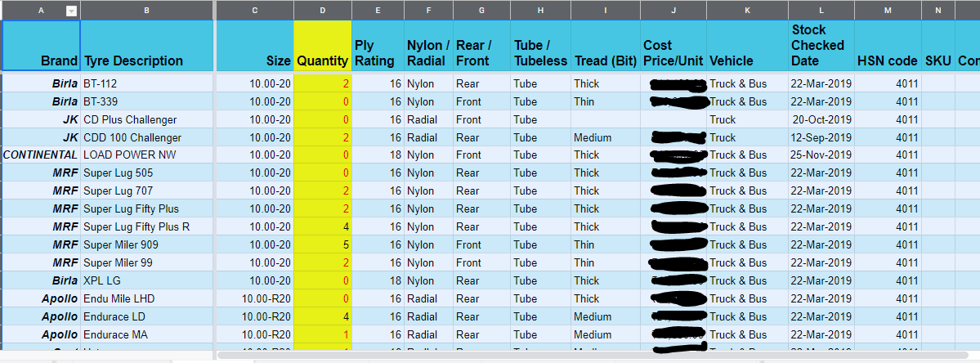The height and width of the screenshot is (363, 980).
Task: Open the filter dropdown arrow on column A
Action: (x=71, y=10)
